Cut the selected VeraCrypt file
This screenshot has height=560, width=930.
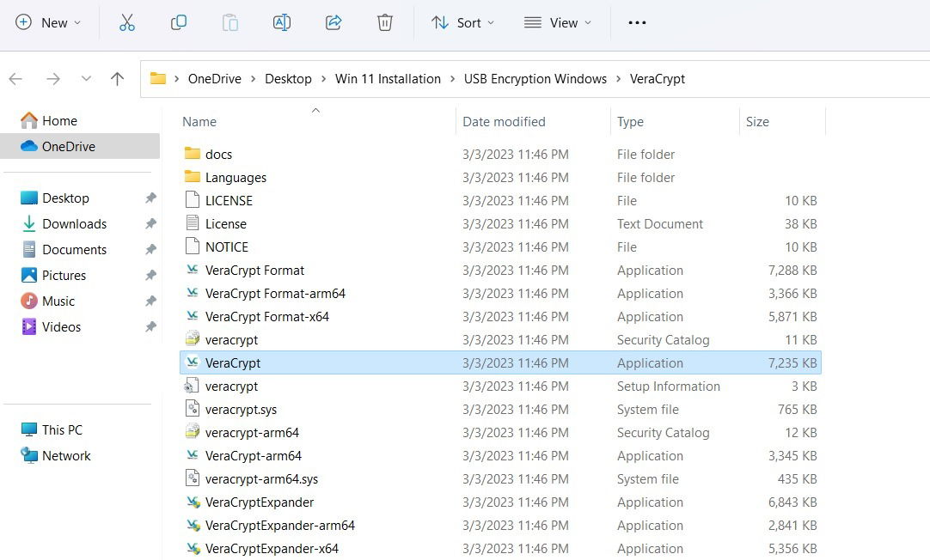[x=127, y=22]
